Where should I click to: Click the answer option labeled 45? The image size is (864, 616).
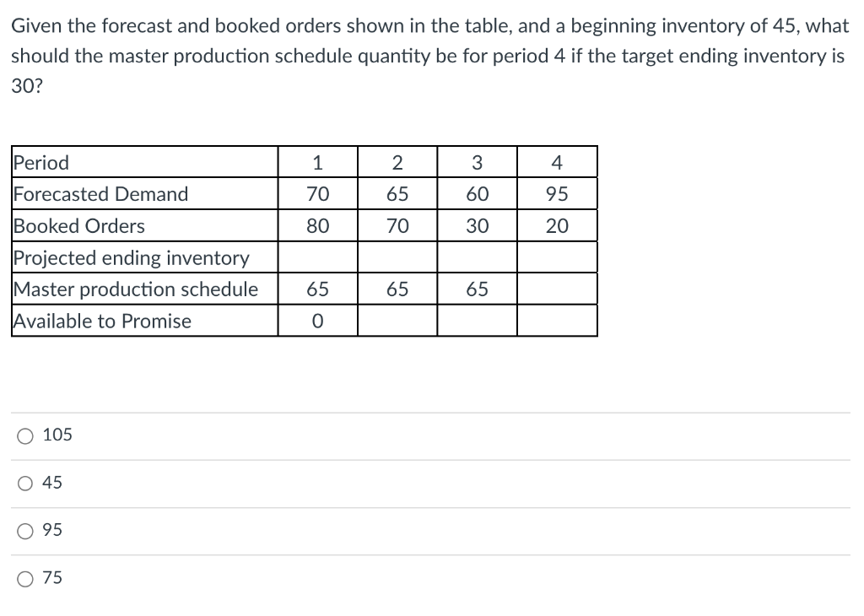click(55, 483)
